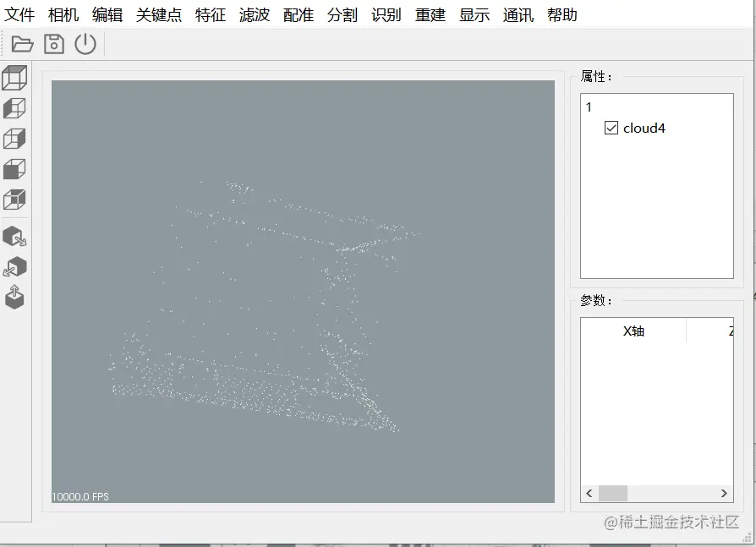
Task: Click the X轴 column header
Action: (633, 331)
